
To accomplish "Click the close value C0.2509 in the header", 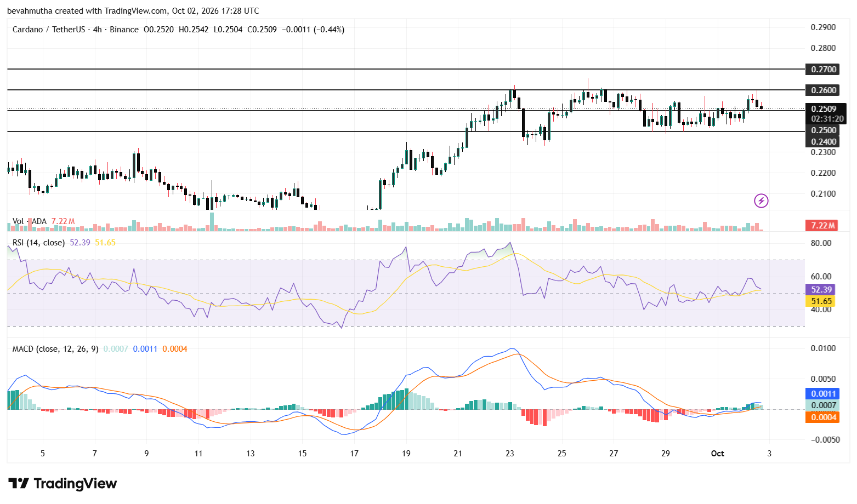I will 262,30.
